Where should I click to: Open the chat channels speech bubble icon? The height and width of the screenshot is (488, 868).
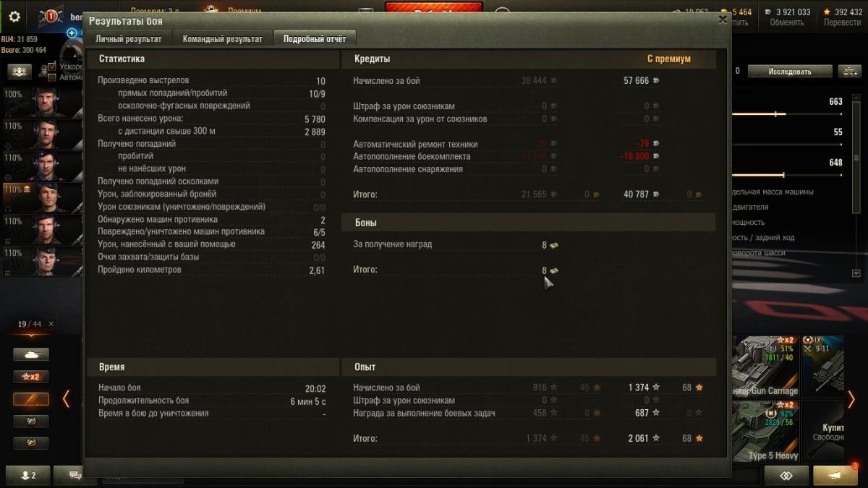click(75, 475)
